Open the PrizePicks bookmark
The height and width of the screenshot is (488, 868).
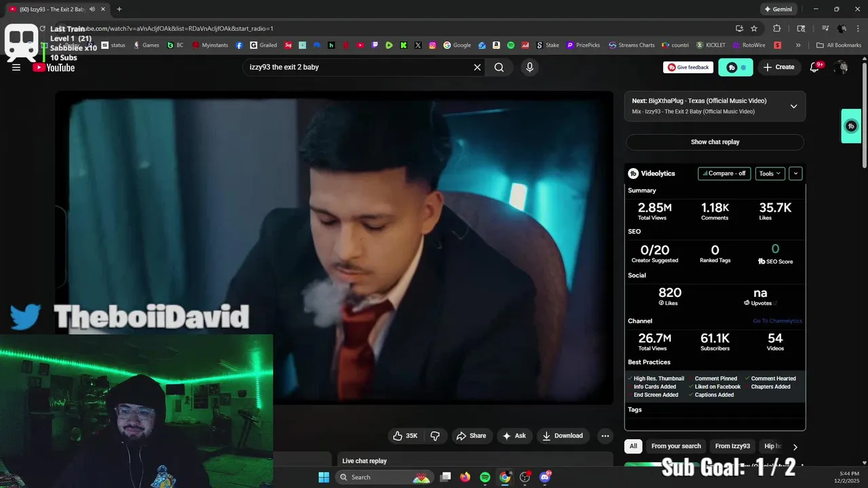583,45
